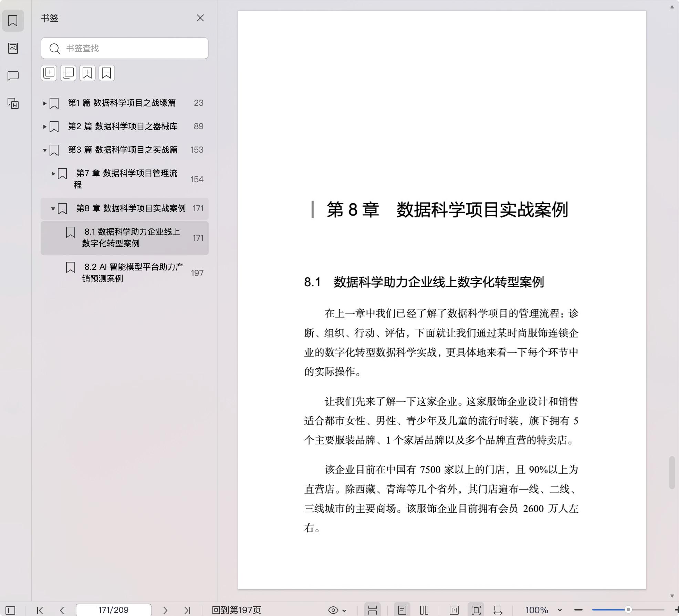Click the add bookmark icon
679x616 pixels.
click(87, 73)
